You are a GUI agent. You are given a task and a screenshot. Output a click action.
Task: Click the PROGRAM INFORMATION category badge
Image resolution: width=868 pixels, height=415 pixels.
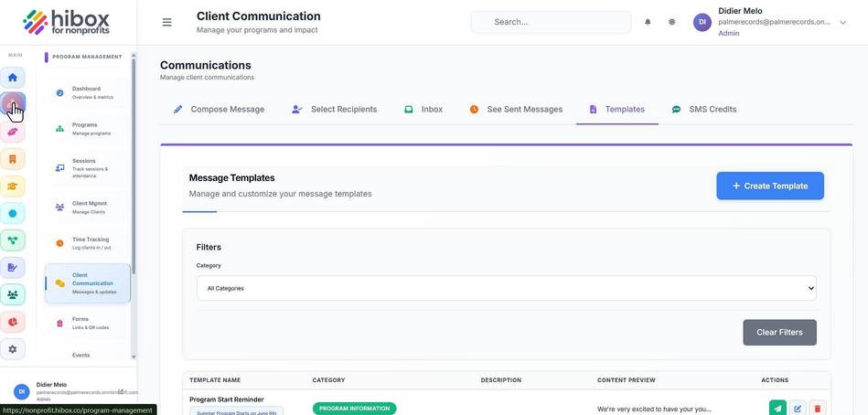[x=354, y=409]
